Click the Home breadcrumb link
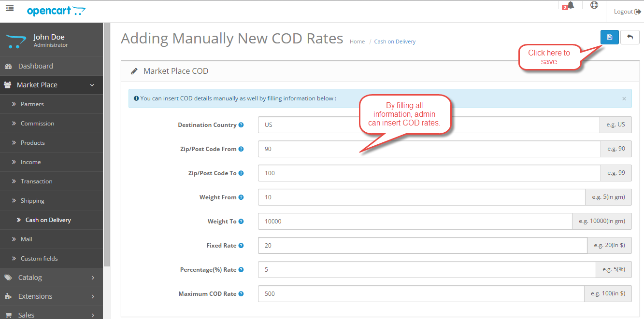 click(x=357, y=42)
